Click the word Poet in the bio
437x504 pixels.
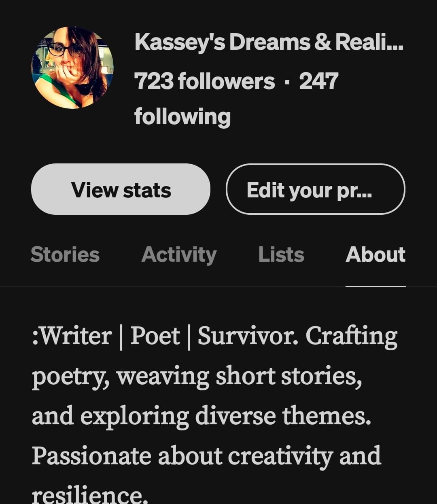tap(155, 335)
